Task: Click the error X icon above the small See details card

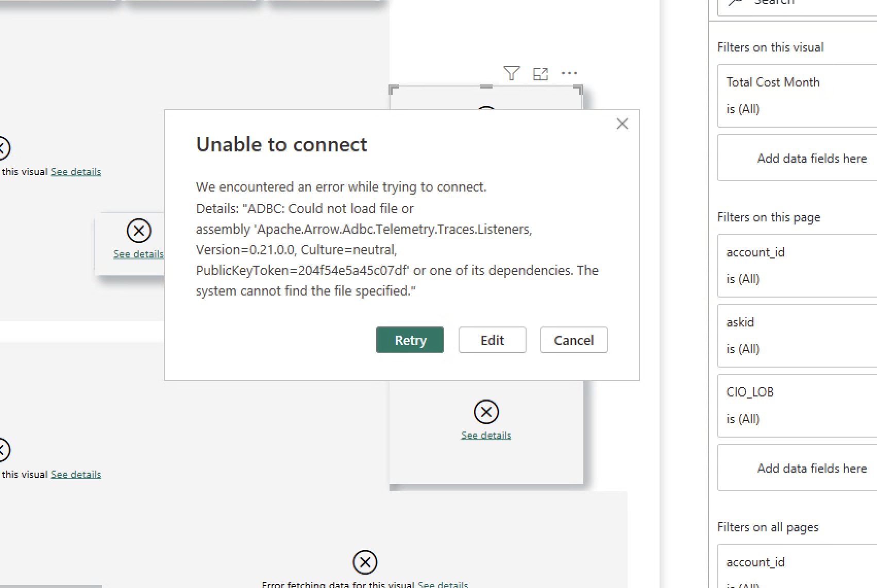Action: (139, 231)
